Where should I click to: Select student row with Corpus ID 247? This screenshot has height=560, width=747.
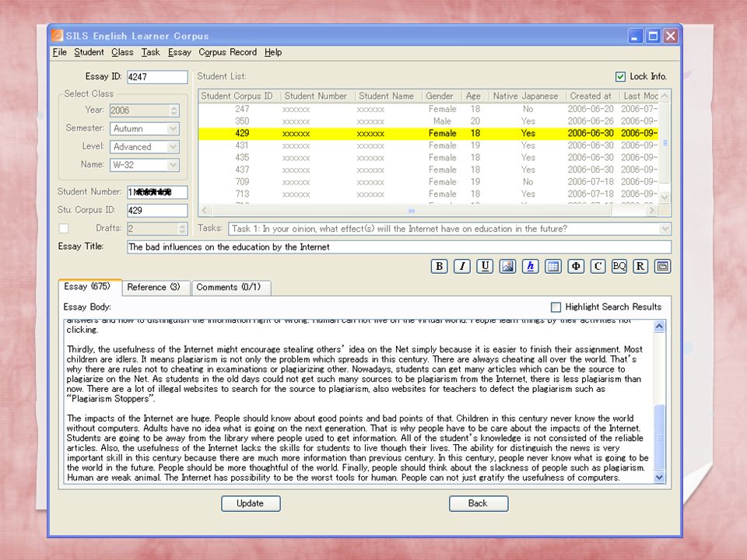coord(430,109)
